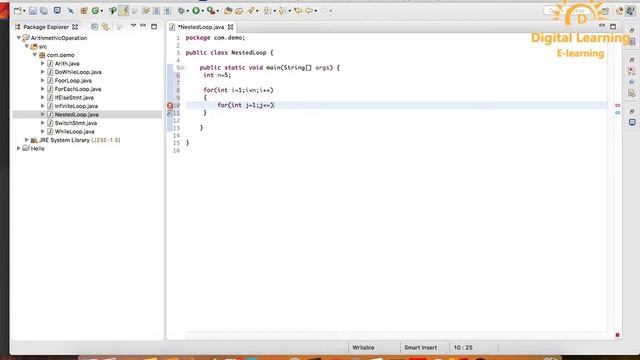Image resolution: width=640 pixels, height=360 pixels.
Task: Click the green Run button
Action: (196, 11)
